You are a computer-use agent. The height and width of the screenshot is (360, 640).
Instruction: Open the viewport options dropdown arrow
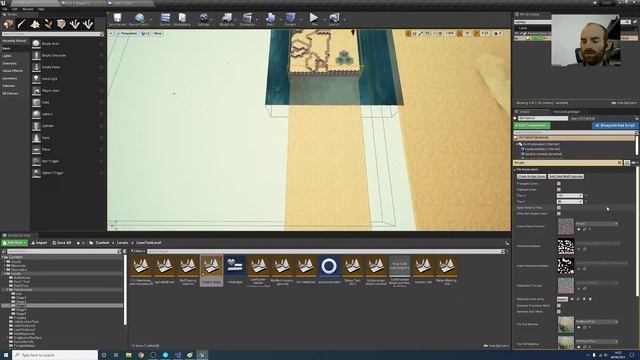click(111, 33)
